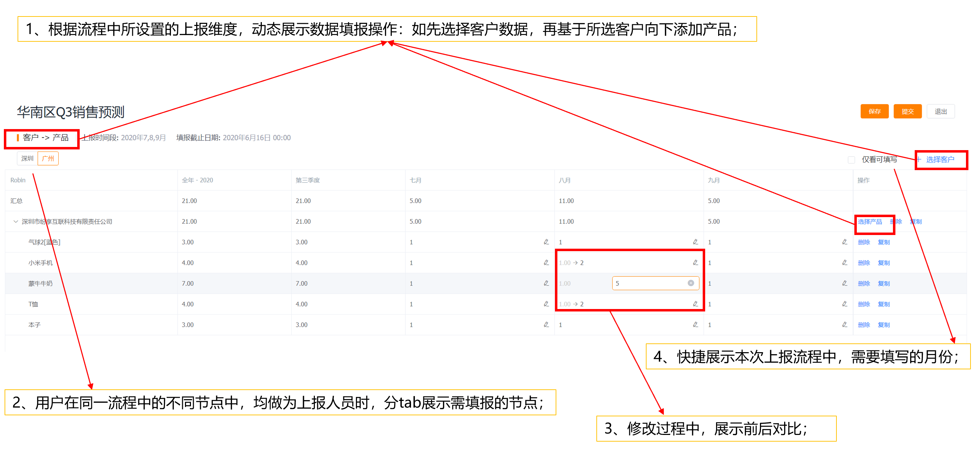Switch to the 深圳 tab

click(x=27, y=159)
